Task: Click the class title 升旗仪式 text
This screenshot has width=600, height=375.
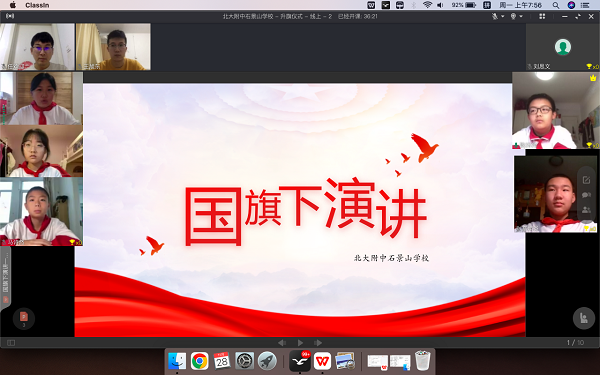Action: pos(291,16)
